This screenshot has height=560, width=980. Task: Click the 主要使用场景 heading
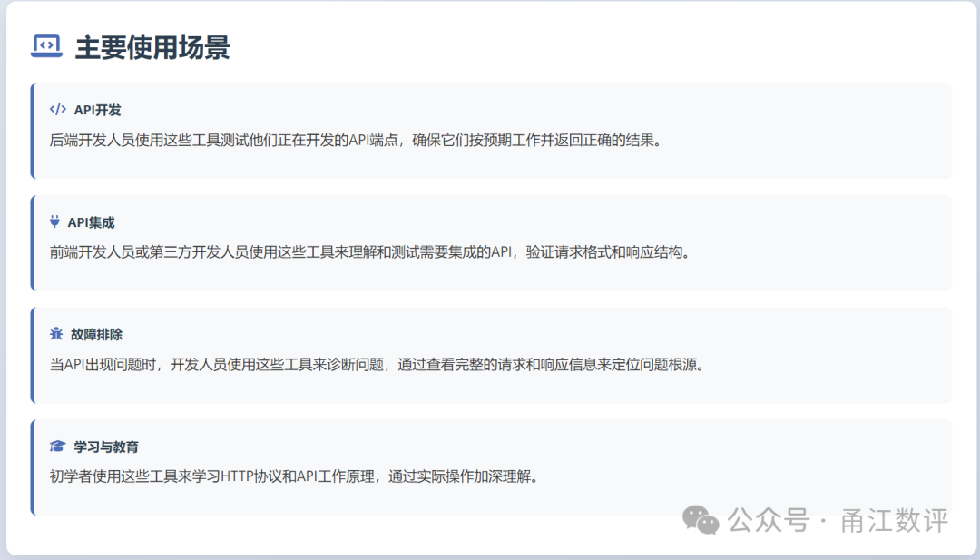pyautogui.click(x=152, y=47)
